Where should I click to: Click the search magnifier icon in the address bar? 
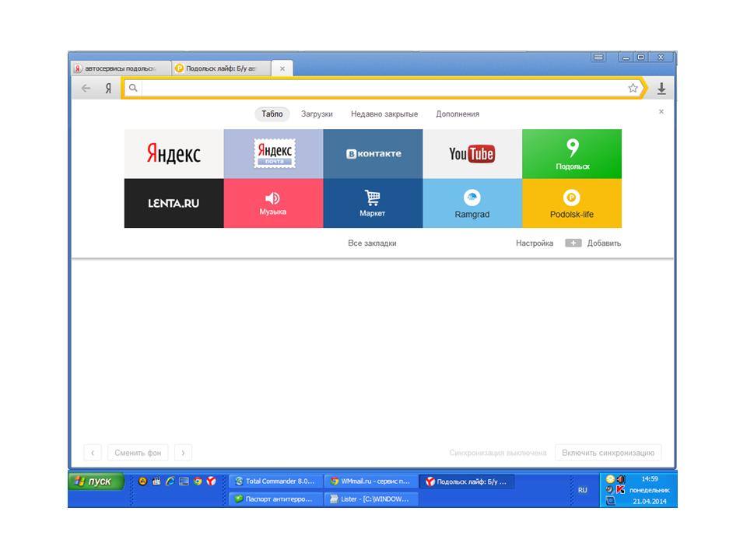[133, 88]
